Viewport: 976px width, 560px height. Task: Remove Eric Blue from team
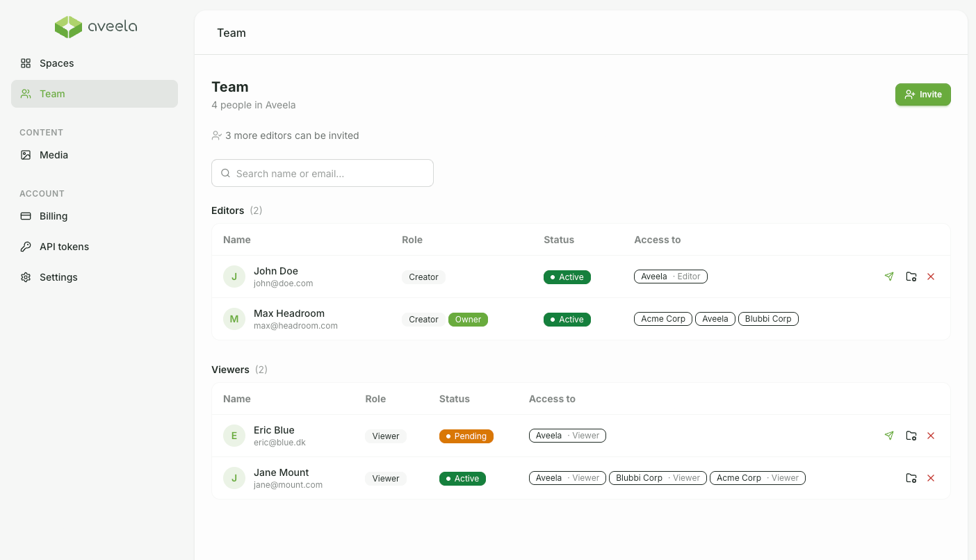[x=931, y=436]
